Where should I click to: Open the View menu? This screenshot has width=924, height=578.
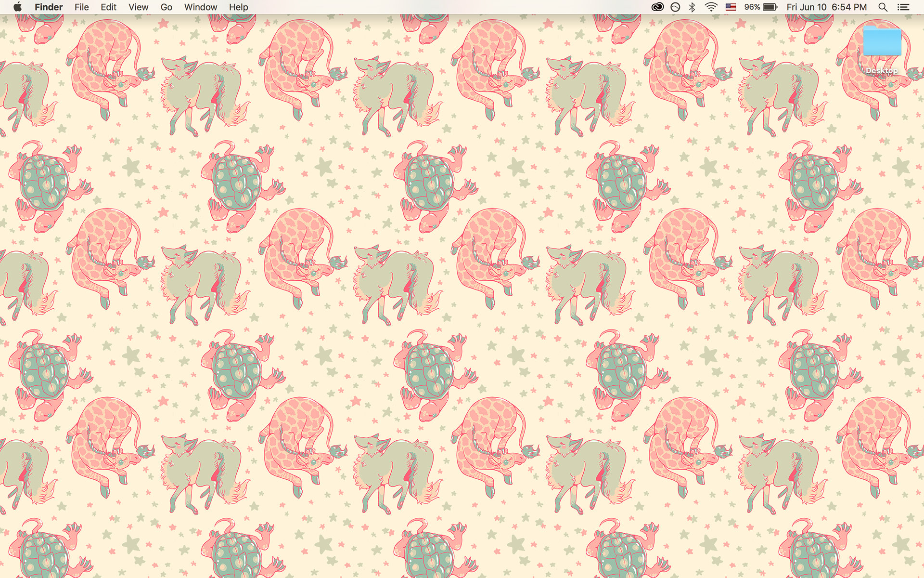coord(138,7)
